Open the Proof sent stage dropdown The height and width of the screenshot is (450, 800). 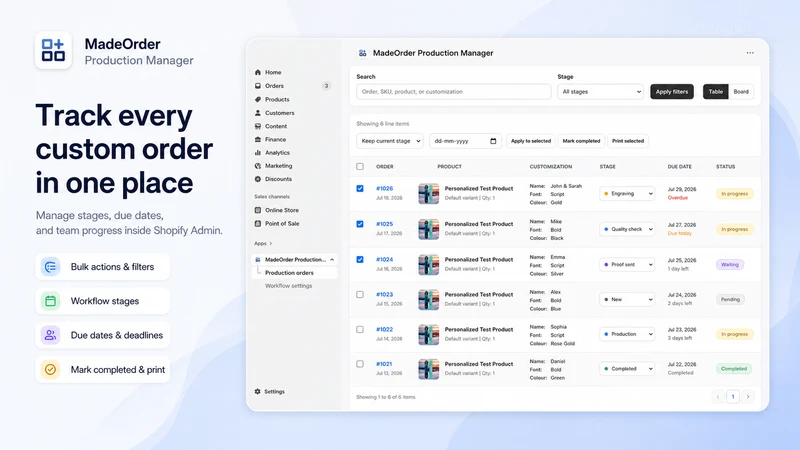coord(627,264)
